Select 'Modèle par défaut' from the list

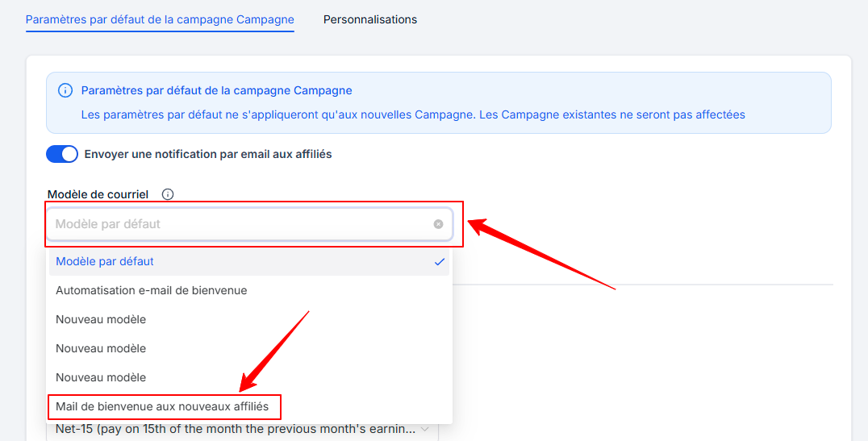click(105, 261)
